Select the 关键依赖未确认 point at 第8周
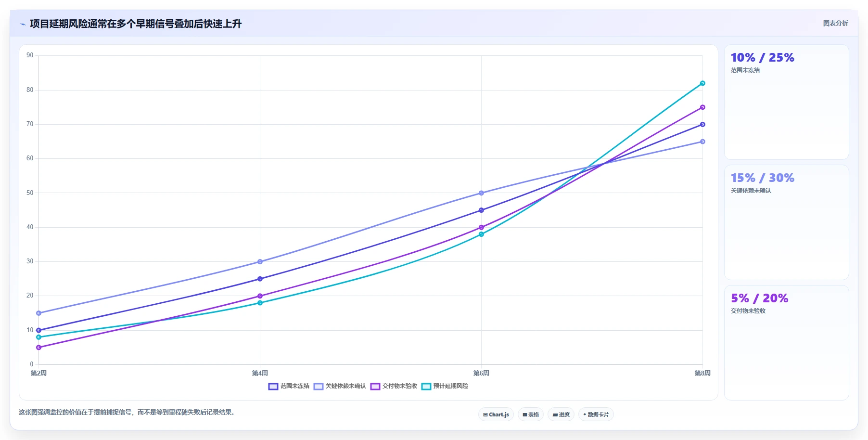The height and width of the screenshot is (440, 868). tap(702, 142)
